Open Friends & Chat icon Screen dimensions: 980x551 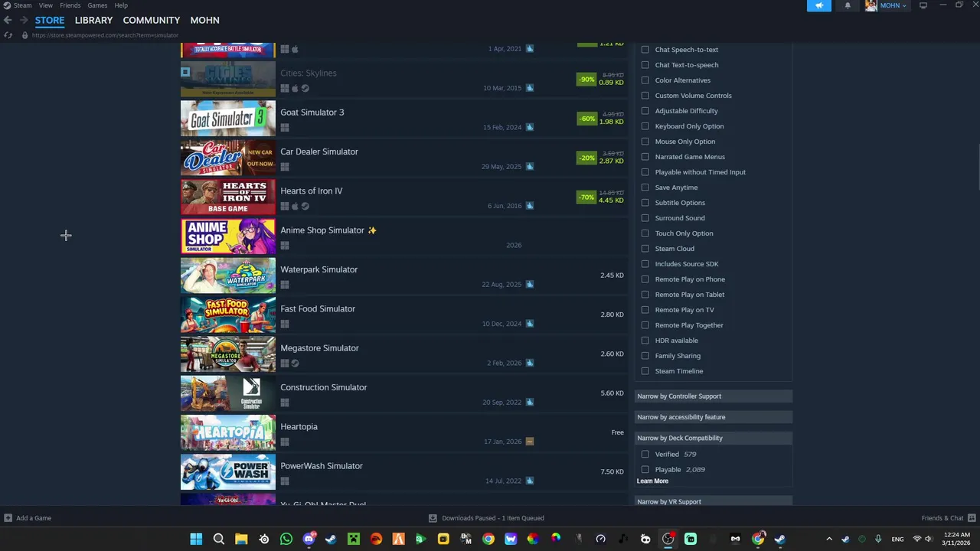pos(972,518)
